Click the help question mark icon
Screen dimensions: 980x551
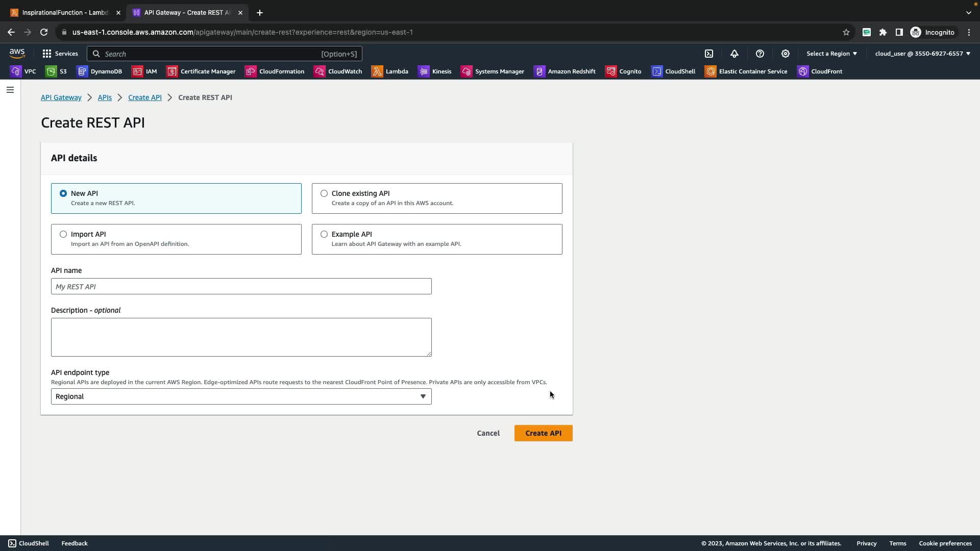759,54
